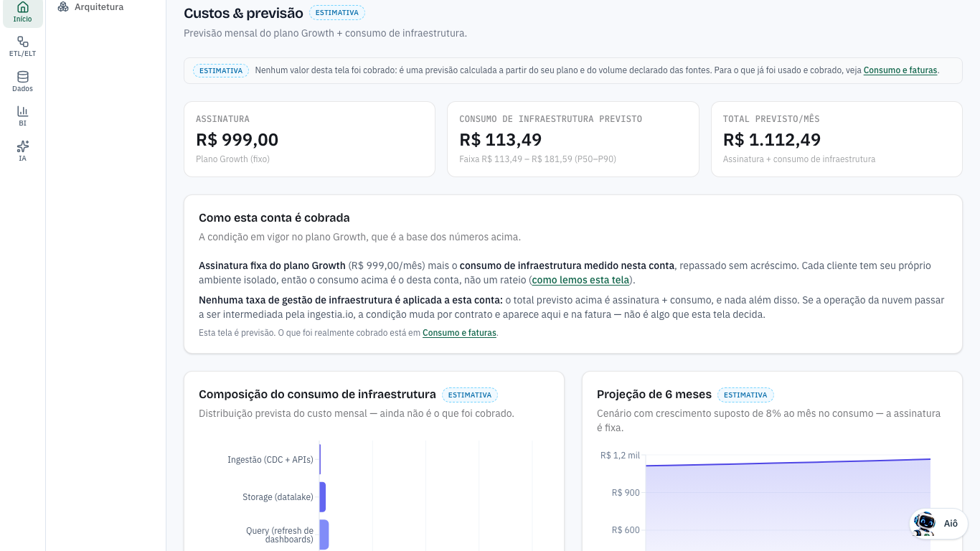Open the IA sparkle icon

tap(23, 146)
